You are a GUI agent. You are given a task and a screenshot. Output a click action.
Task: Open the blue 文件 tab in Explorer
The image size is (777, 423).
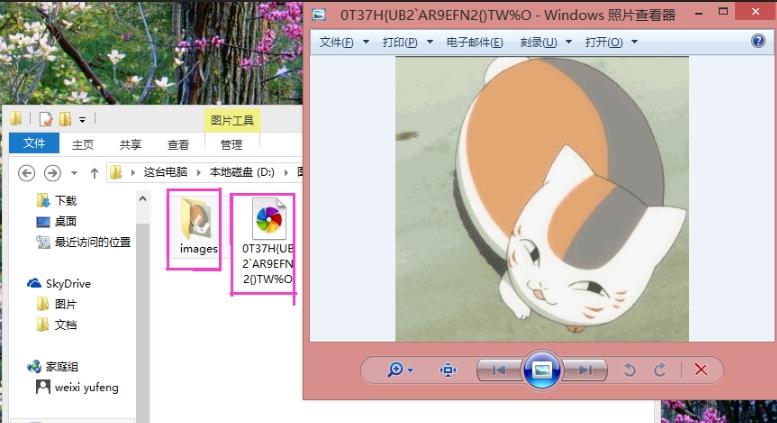34,143
